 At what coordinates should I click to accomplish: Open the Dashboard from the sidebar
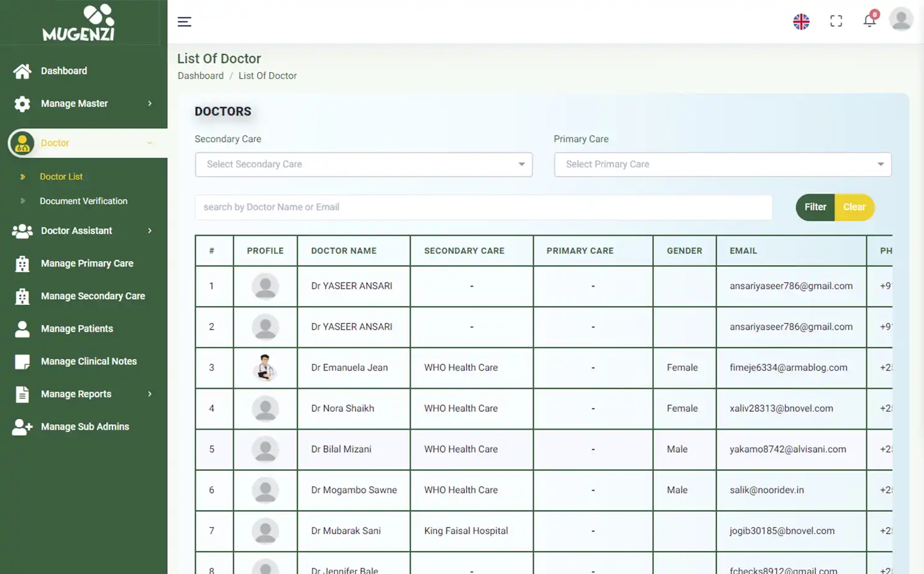click(x=64, y=70)
